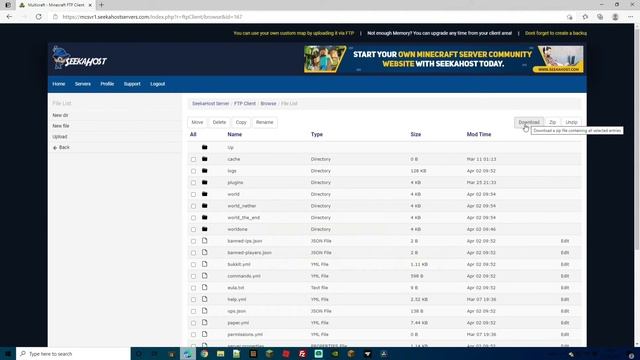Click the browser back arrow
The height and width of the screenshot is (360, 640).
coord(9,17)
